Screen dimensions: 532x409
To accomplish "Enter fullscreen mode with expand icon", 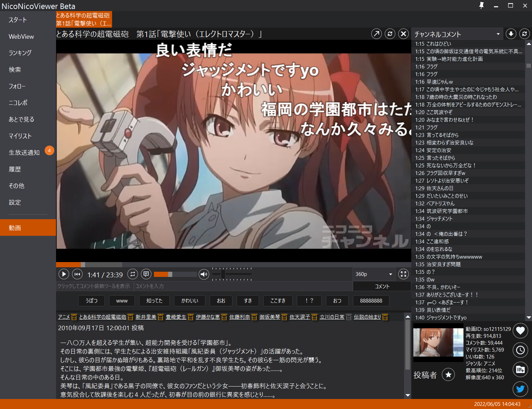I will point(403,274).
